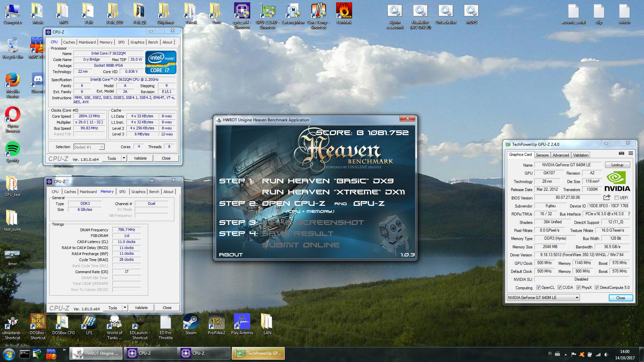
Task: Open the GPU_test folder
Action: coord(13,186)
